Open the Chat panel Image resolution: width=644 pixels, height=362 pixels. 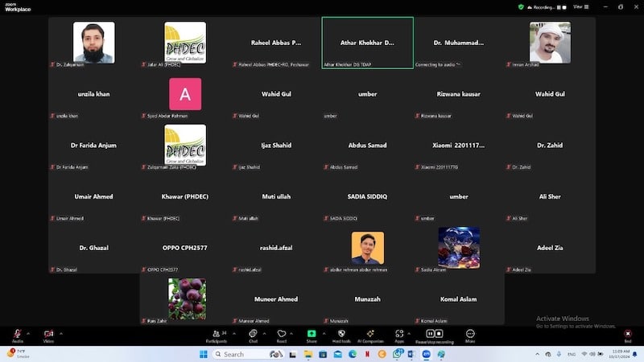(x=253, y=334)
